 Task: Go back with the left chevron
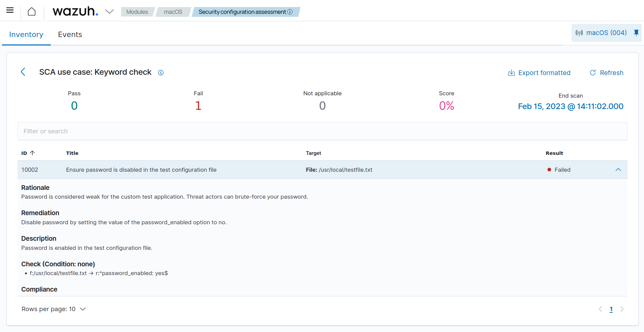tap(23, 72)
